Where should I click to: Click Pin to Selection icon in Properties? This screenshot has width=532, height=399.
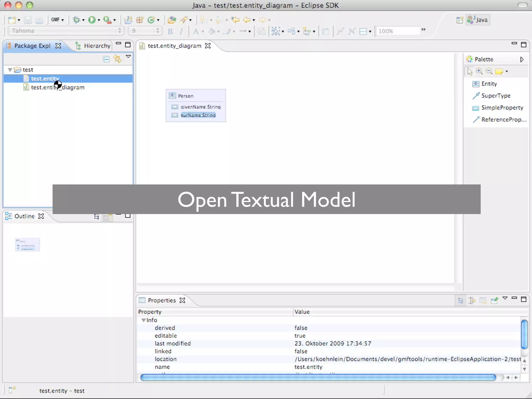(494, 301)
